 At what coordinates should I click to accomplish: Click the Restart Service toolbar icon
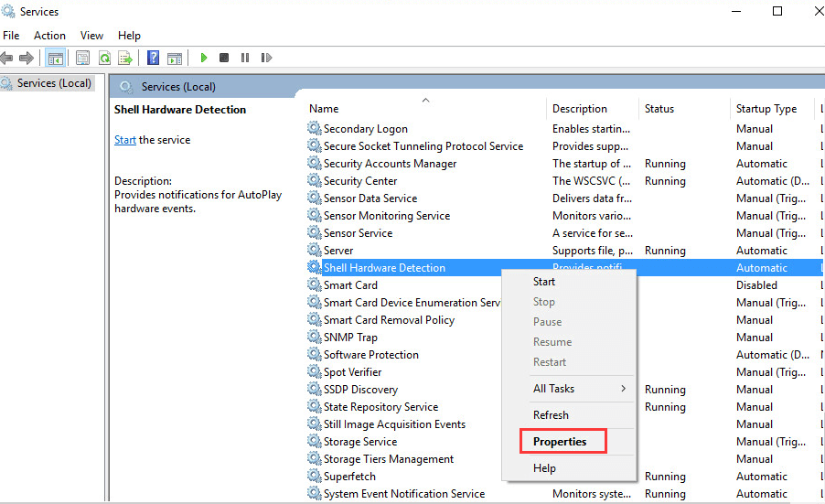(266, 58)
